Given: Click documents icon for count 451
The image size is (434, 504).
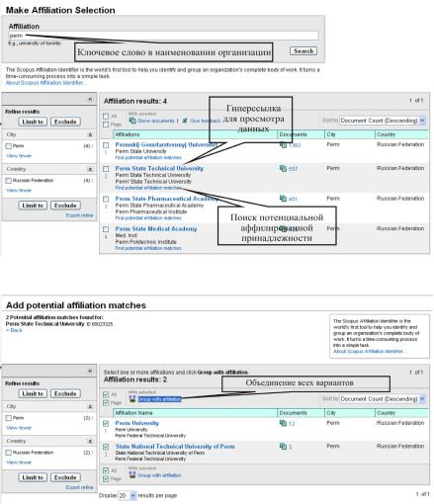Looking at the screenshot, I should 283,199.
